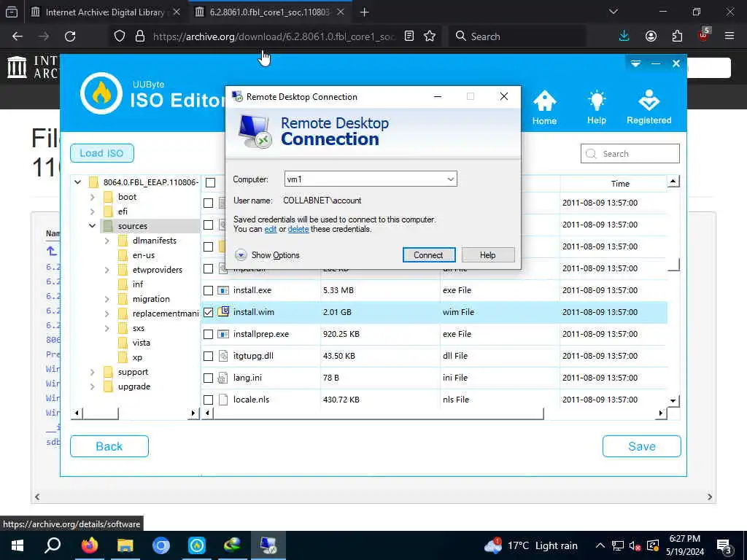The height and width of the screenshot is (560, 747).
Task: Click the Remote Desktop Connection taskbar icon
Action: point(268,545)
